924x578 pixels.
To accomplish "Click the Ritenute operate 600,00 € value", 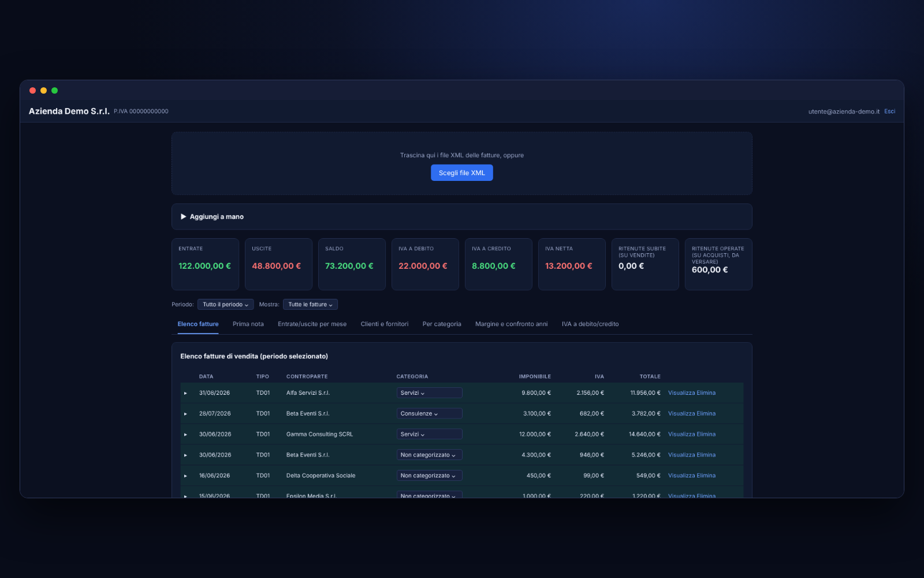I will (710, 270).
